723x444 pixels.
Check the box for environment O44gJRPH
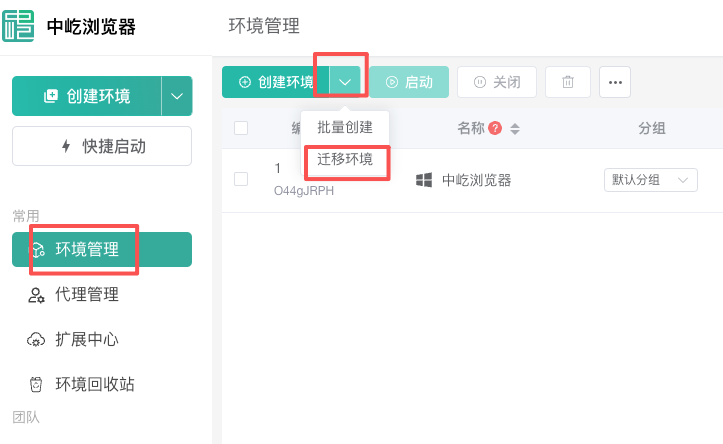point(241,179)
